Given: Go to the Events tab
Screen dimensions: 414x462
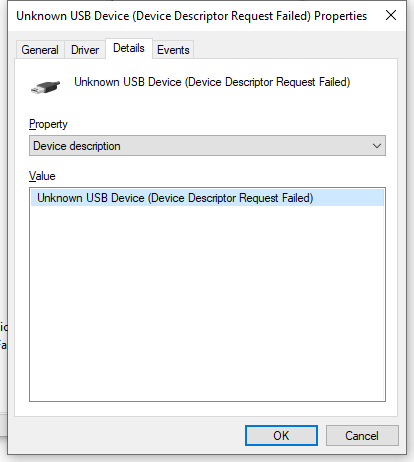Looking at the screenshot, I should pos(173,50).
